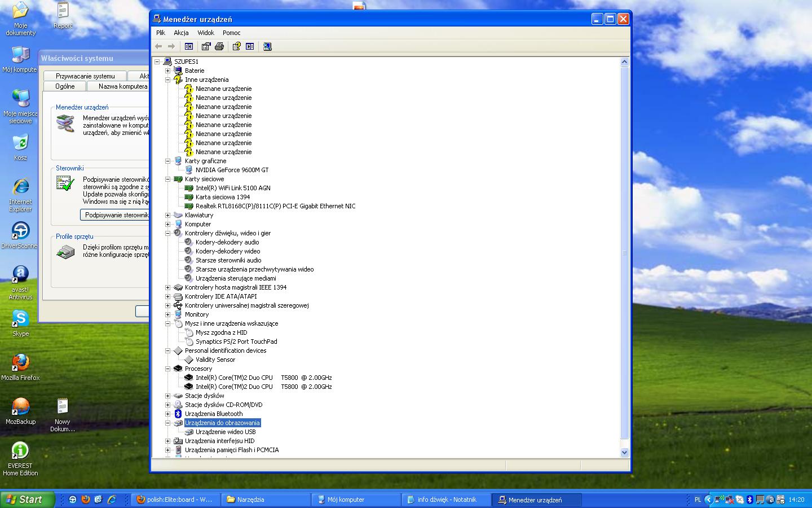Show hidden tray icons with the chevron

709,500
